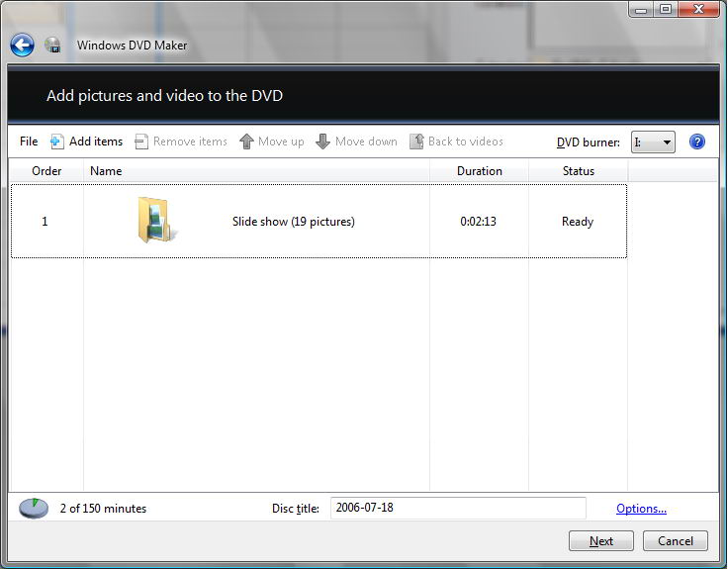Minimize the DVD Maker window
Image resolution: width=728 pixels, height=569 pixels.
641,9
